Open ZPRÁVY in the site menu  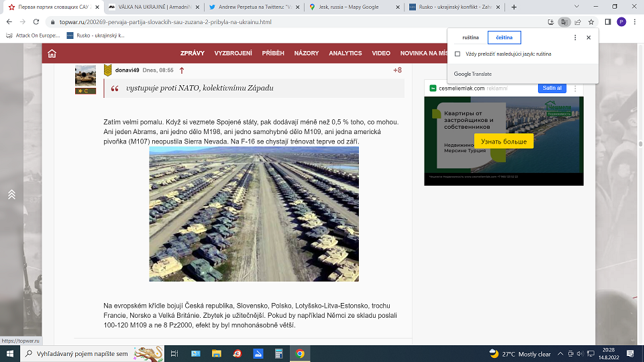pyautogui.click(x=193, y=53)
